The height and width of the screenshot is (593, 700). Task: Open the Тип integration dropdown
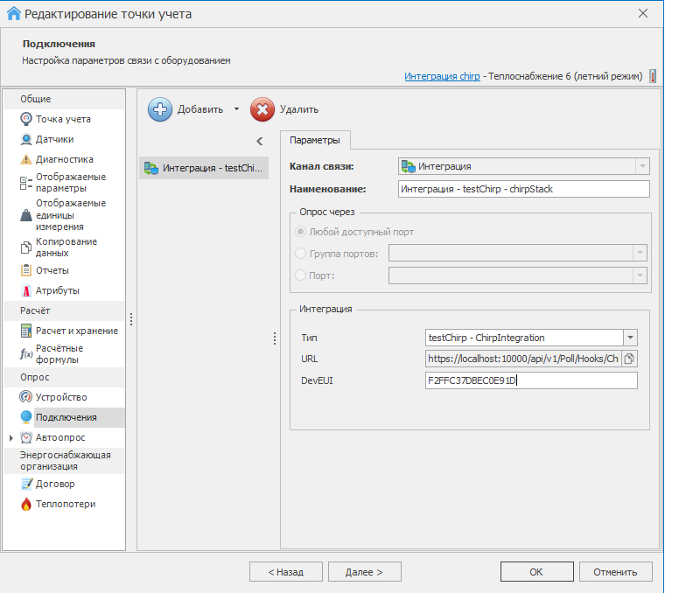tap(630, 338)
